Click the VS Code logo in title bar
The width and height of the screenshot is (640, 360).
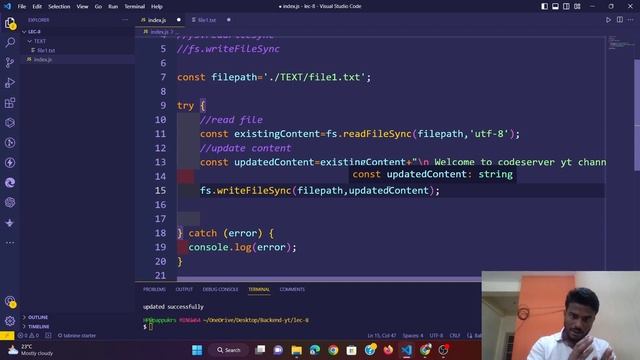pyautogui.click(x=7, y=6)
